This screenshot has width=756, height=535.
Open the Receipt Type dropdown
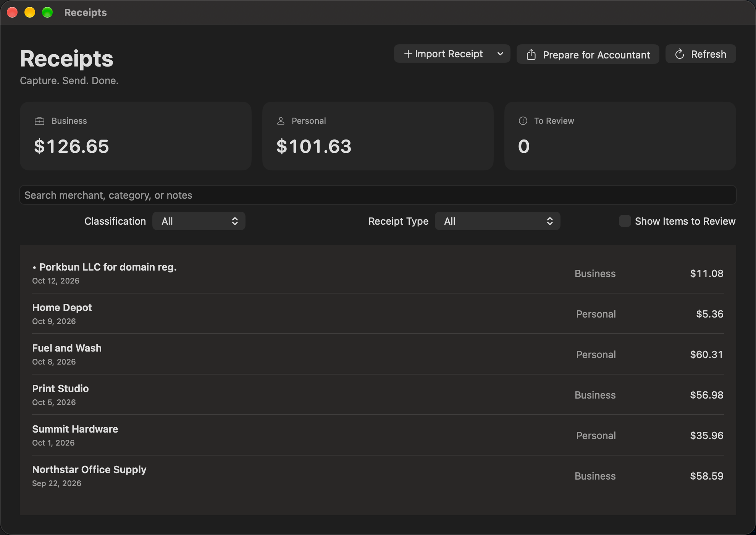(x=497, y=221)
